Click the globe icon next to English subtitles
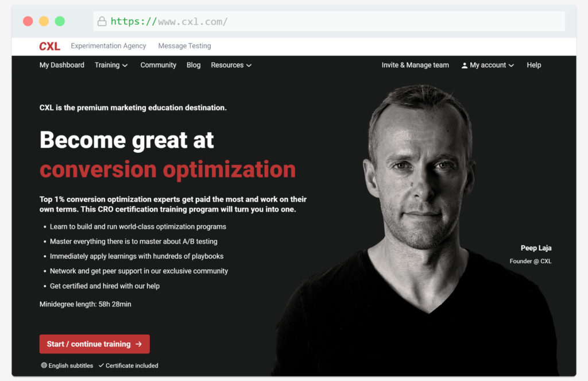Screen dimensions: 588x381 click(44, 365)
